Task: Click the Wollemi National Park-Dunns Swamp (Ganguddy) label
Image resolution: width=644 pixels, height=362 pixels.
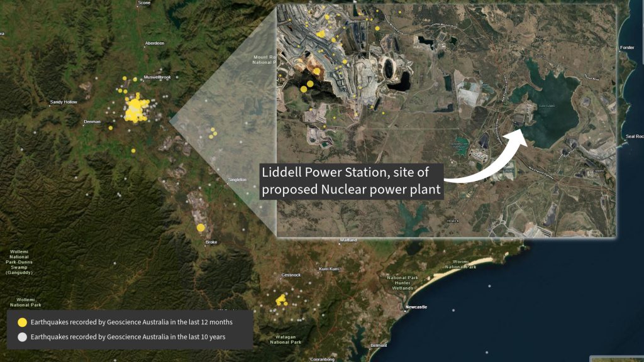Action: point(19,262)
